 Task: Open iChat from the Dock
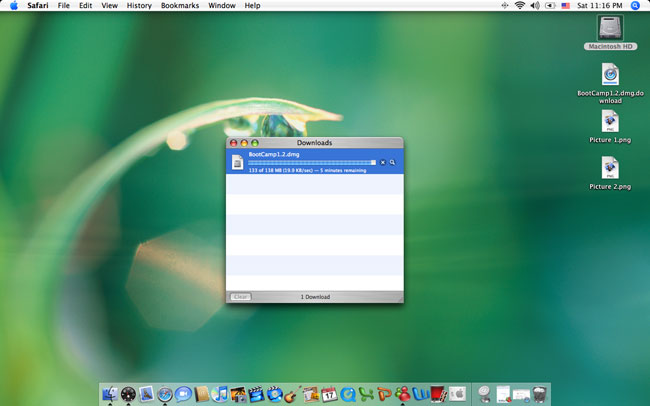183,394
